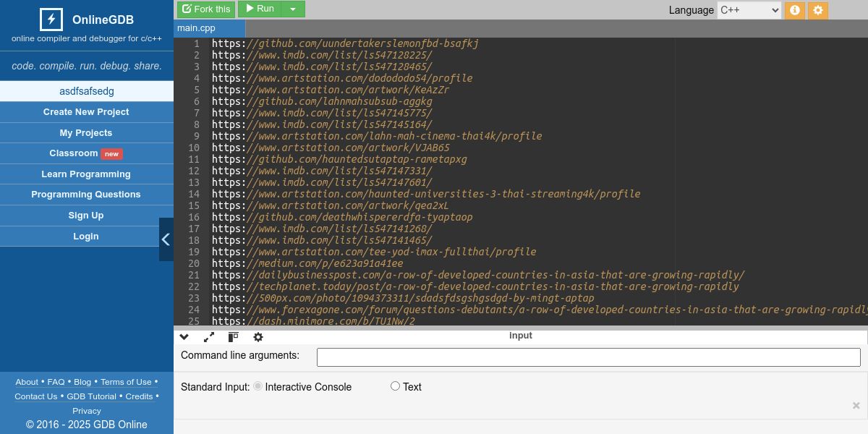Click the green Run button

pyautogui.click(x=260, y=9)
